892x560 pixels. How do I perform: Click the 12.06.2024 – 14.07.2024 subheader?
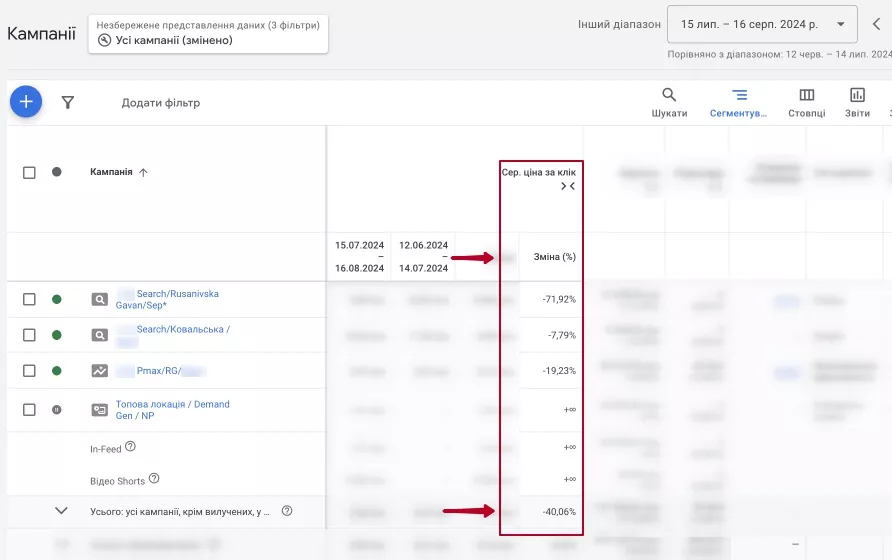(x=423, y=257)
